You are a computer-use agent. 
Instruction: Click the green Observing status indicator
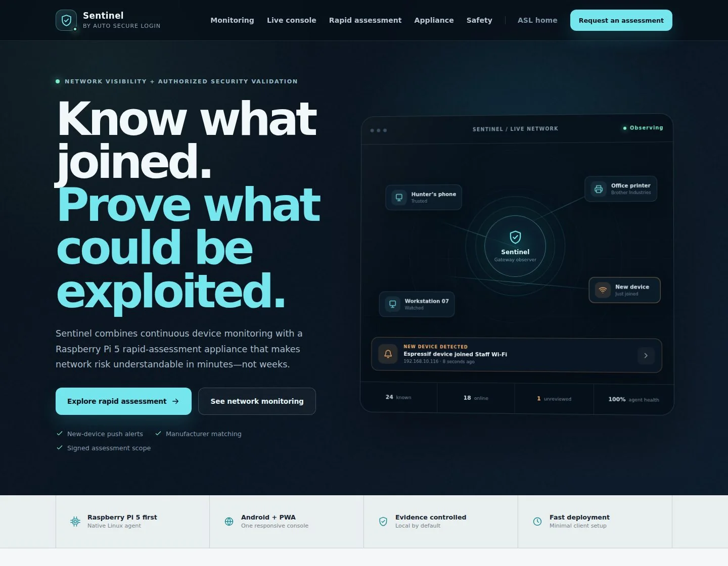[643, 128]
